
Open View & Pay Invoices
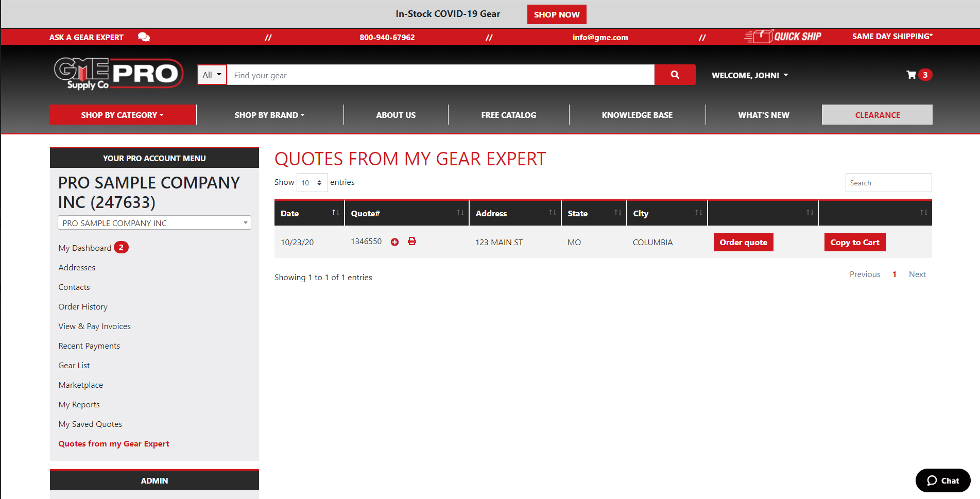(x=94, y=326)
